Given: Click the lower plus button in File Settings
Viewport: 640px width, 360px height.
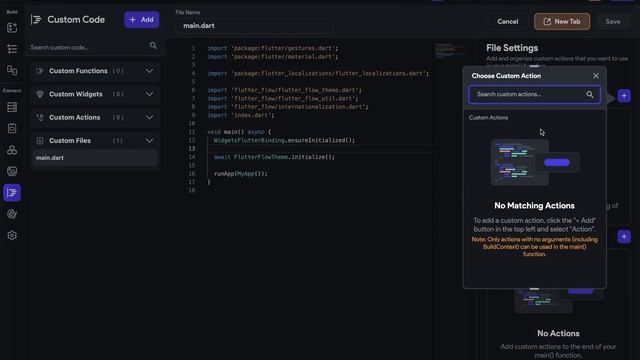Looking at the screenshot, I should 624,237.
